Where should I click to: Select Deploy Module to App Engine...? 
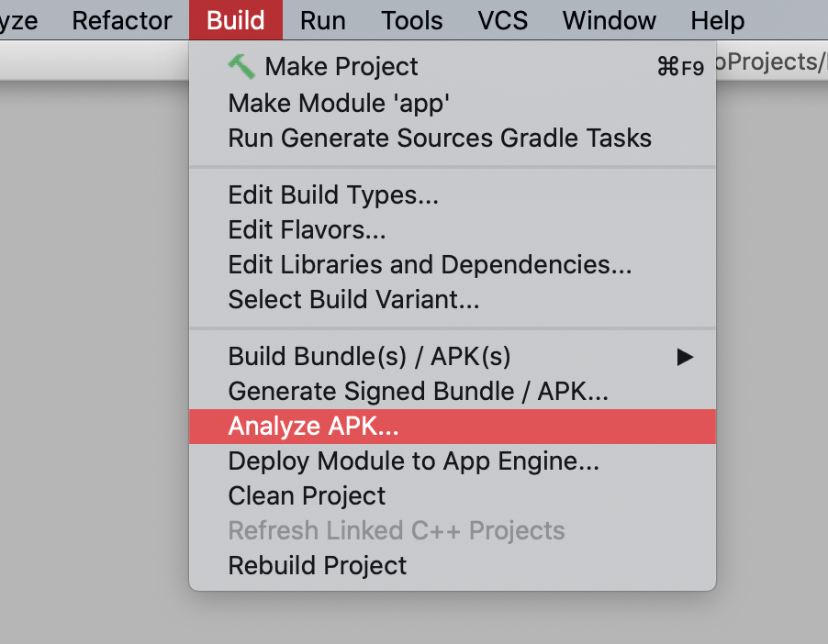click(x=413, y=461)
